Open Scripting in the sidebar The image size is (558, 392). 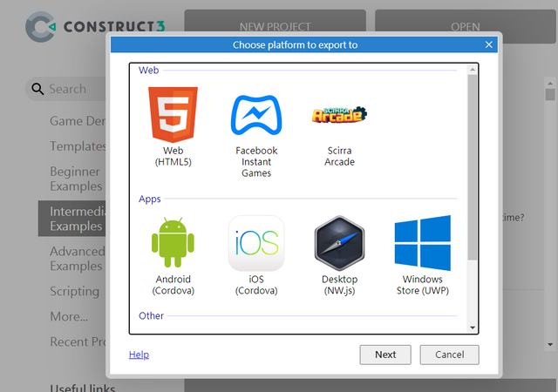[x=74, y=291]
